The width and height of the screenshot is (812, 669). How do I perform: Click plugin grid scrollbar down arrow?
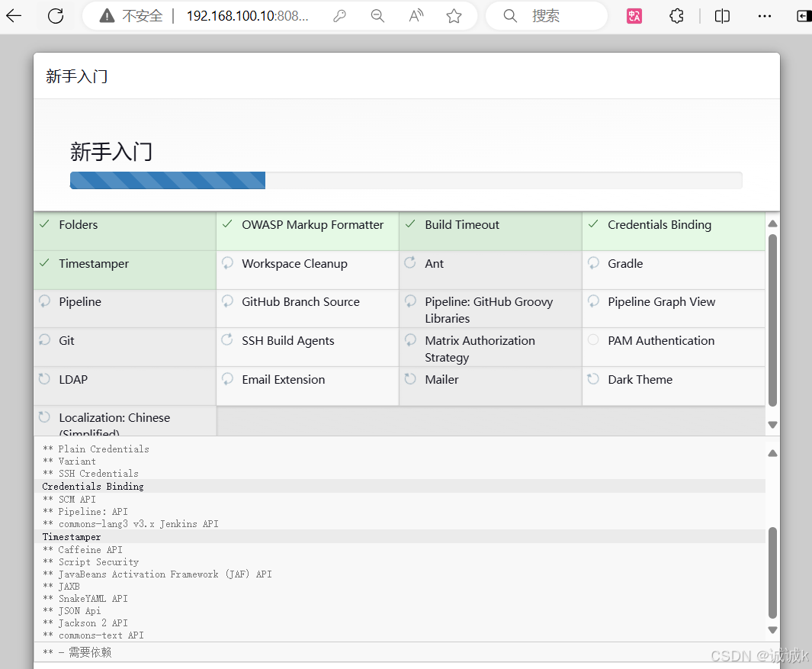tap(772, 424)
